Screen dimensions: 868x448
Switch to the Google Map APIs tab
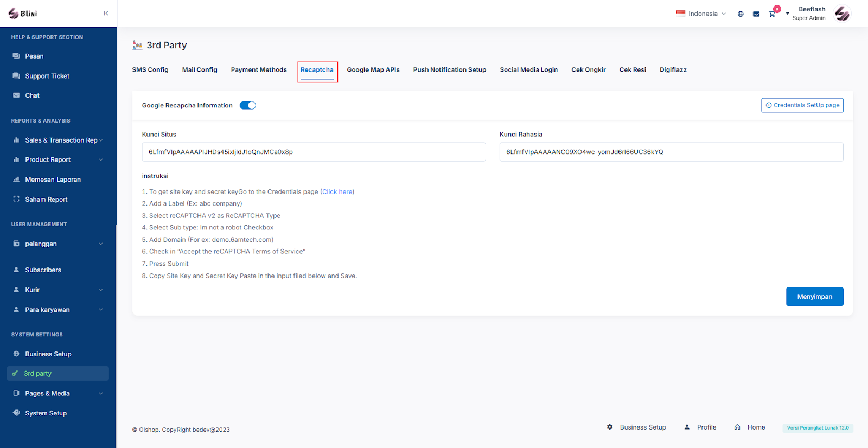(373, 70)
